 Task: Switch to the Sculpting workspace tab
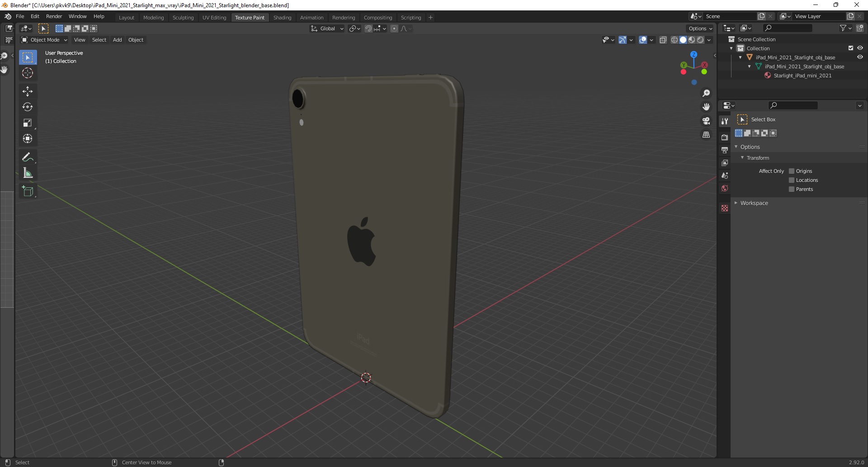point(183,17)
